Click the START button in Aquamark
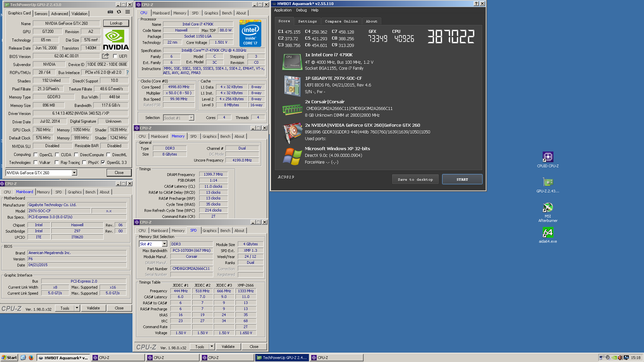The image size is (644, 362). [x=462, y=180]
